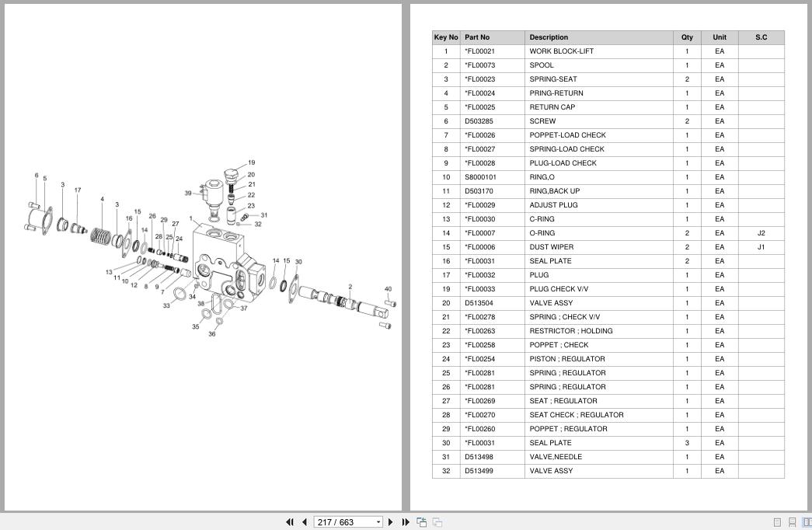The image size is (812, 530).
Task: Click callout number 19 in diagram
Action: [252, 162]
